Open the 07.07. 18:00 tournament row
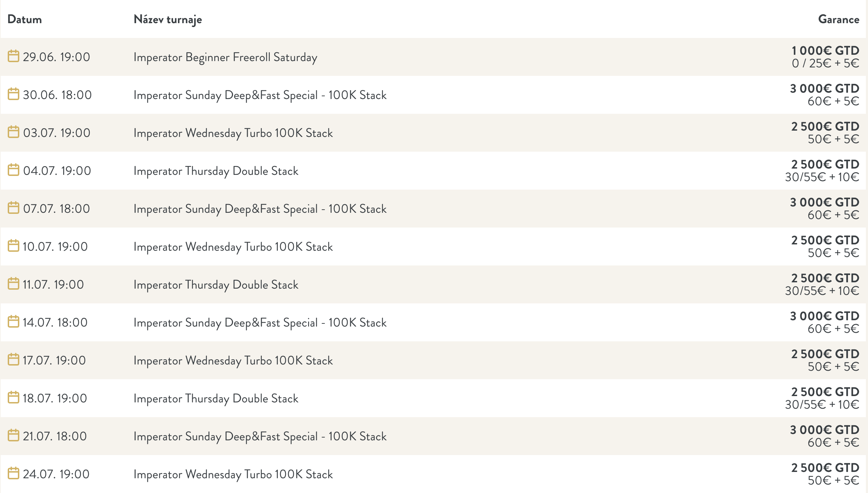The height and width of the screenshot is (493, 868). point(433,209)
